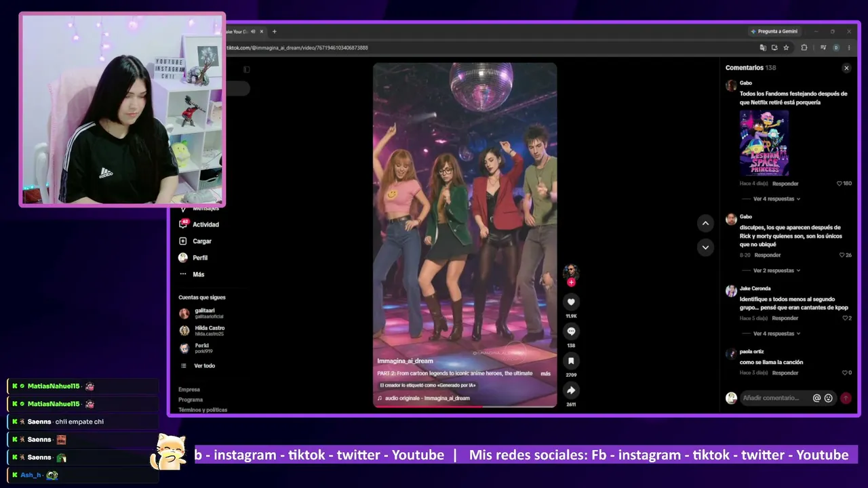Post comment with the red send button
This screenshot has height=488, width=868.
tap(846, 398)
